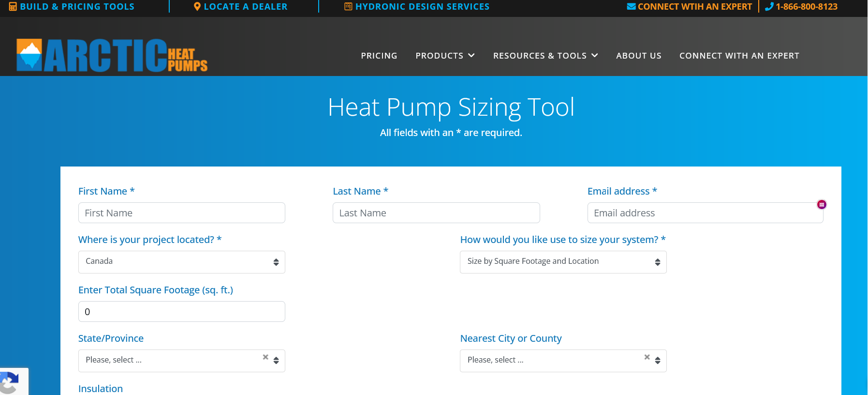Click the 'First Name *' field label

106,191
